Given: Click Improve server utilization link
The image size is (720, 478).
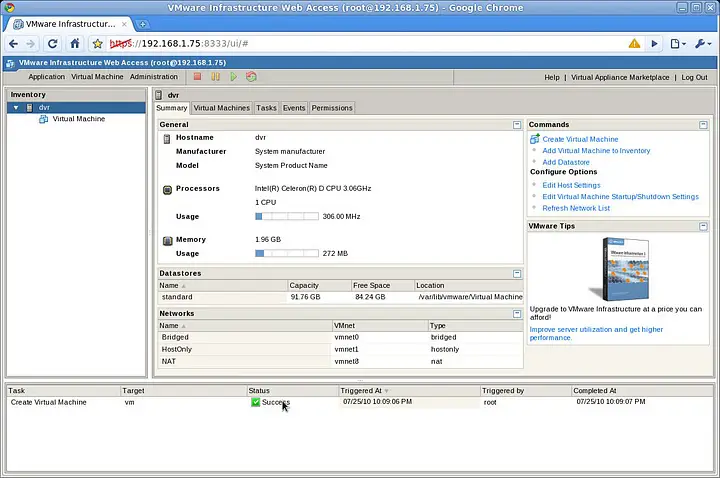Looking at the screenshot, I should [x=596, y=333].
